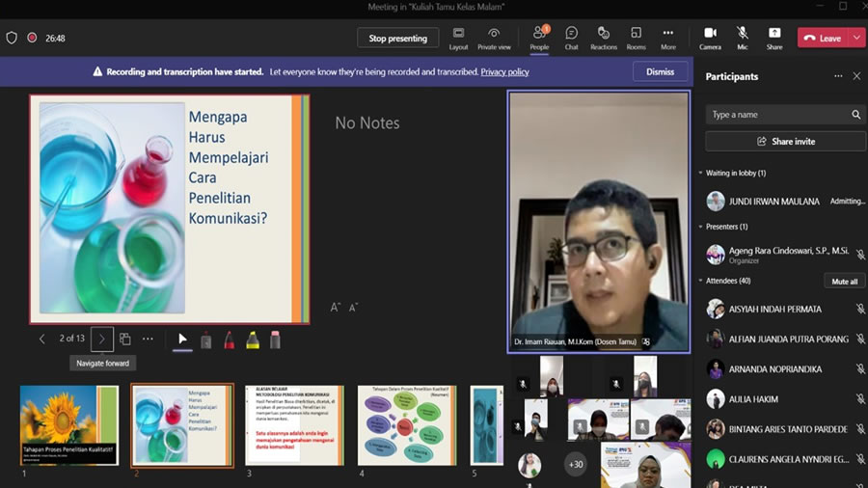Image resolution: width=868 pixels, height=488 pixels.
Task: Open the Chat panel
Action: tap(571, 38)
